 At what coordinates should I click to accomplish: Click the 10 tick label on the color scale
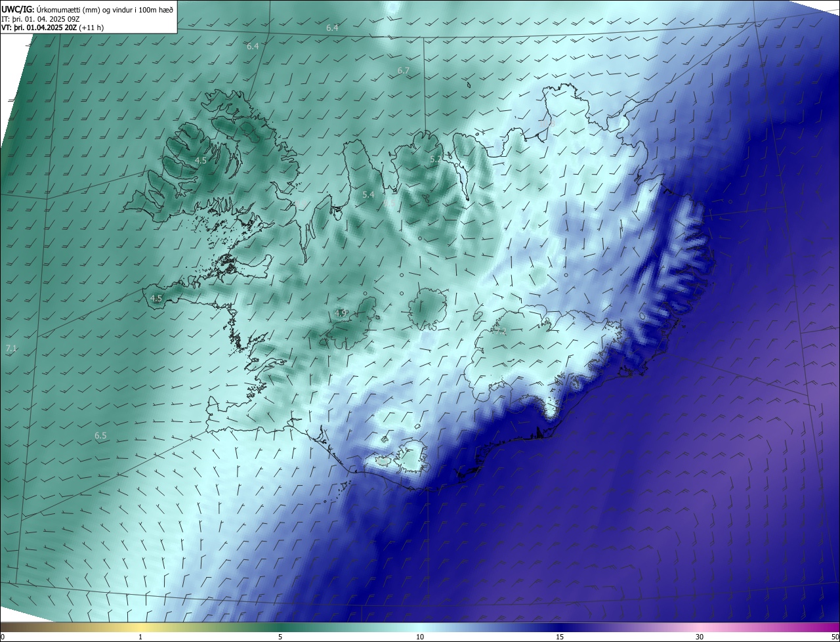(x=420, y=637)
